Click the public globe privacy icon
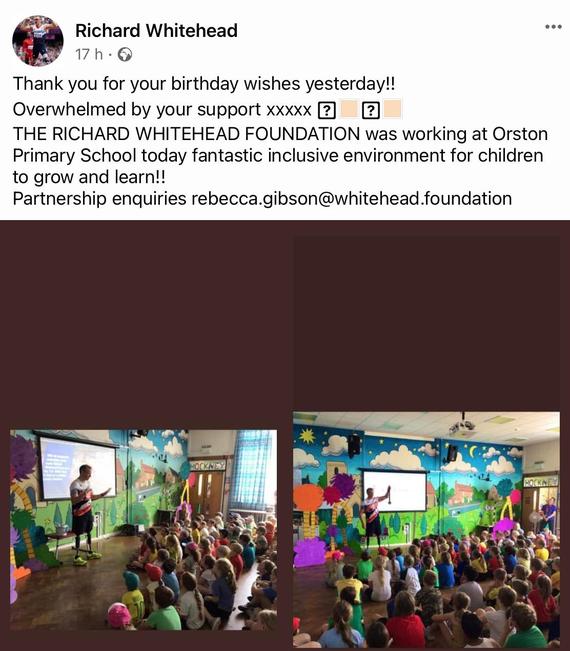The image size is (570, 651). [x=125, y=54]
